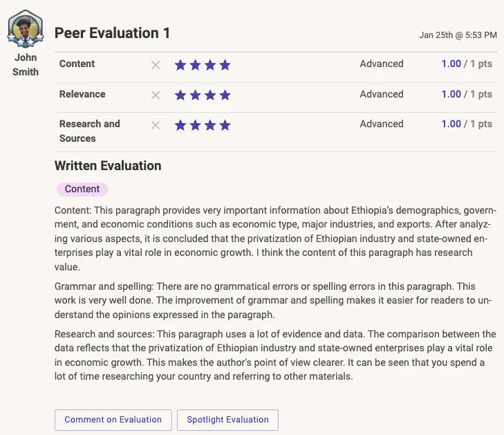Image resolution: width=504 pixels, height=435 pixels.
Task: Click the Peer Evaluation 1 heading
Action: (x=112, y=33)
